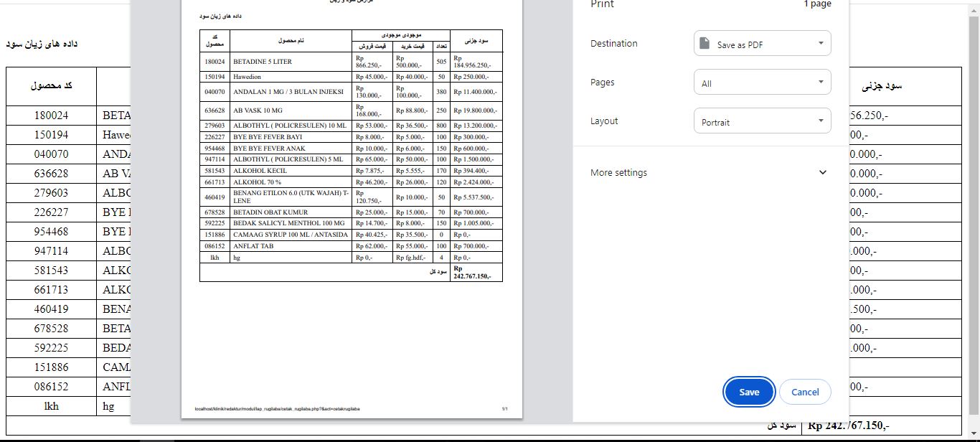980x442 pixels.
Task: Cancel the print dialog
Action: [805, 392]
